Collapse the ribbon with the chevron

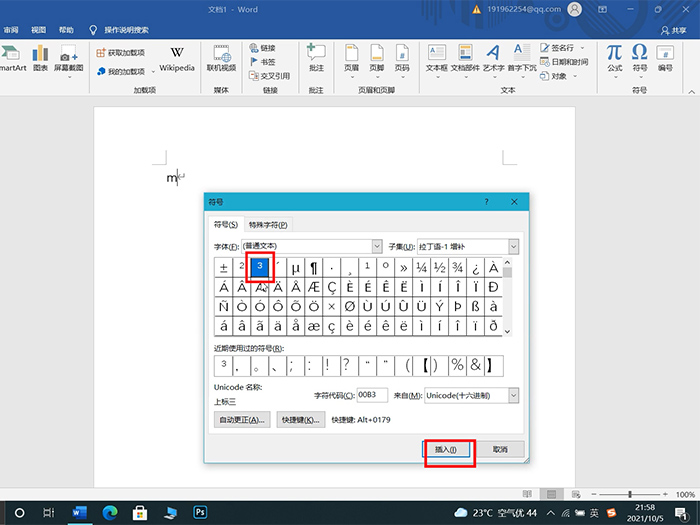[x=692, y=92]
